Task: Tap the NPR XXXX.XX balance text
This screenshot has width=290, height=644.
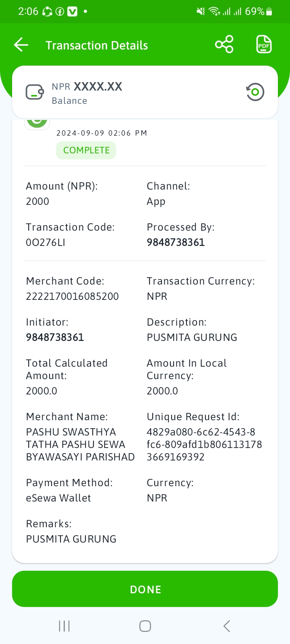Action: tap(87, 87)
